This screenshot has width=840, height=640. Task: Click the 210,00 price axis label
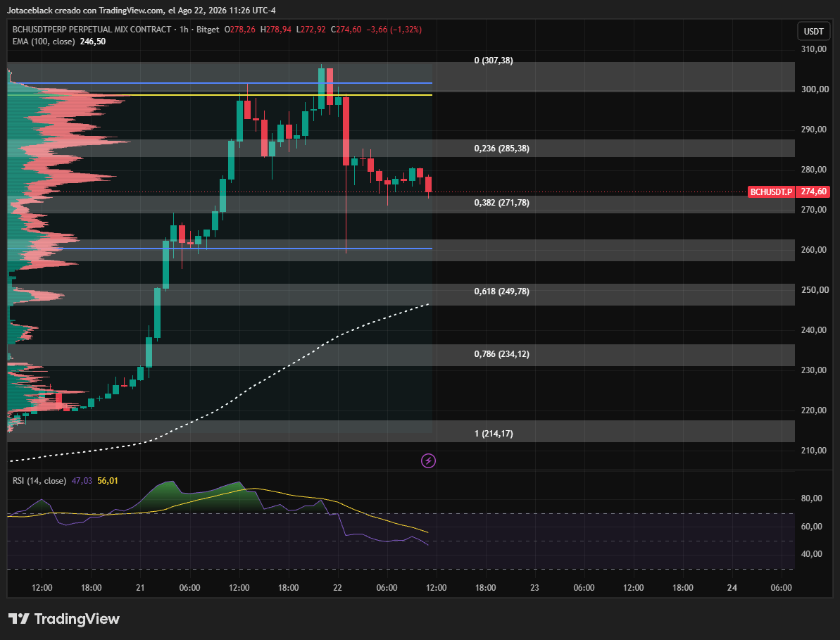tap(813, 451)
